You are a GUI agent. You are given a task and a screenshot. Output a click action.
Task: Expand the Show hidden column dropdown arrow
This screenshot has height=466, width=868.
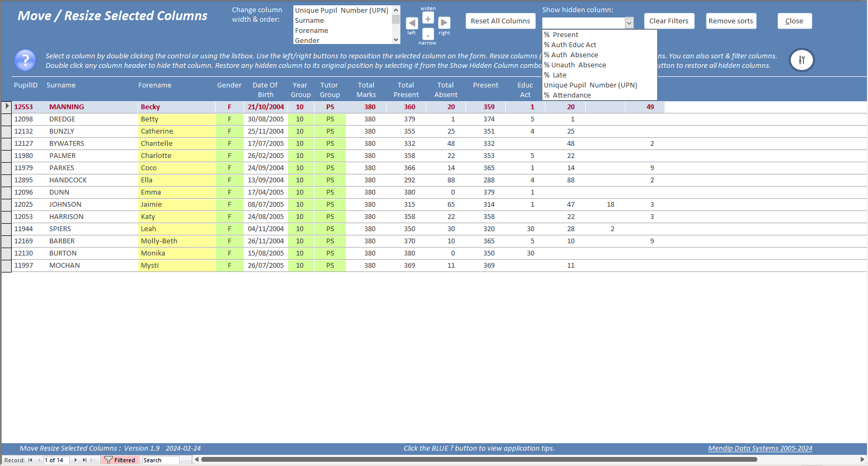click(x=629, y=23)
